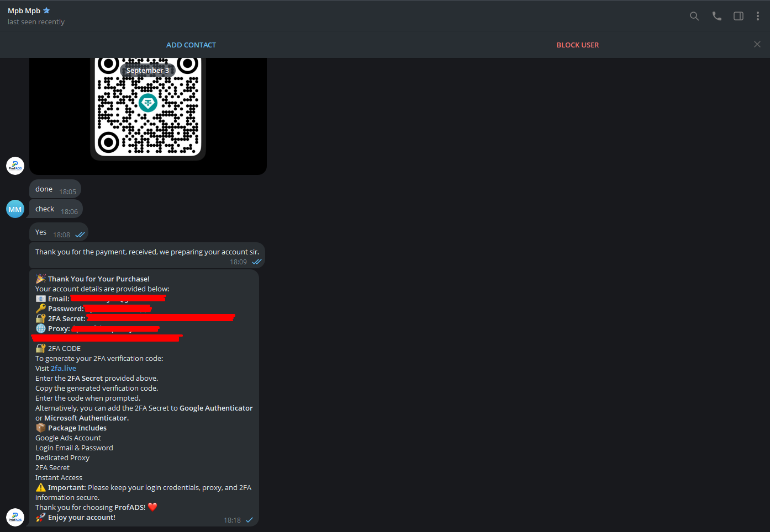
Task: Open the three-dot chat options menu
Action: pyautogui.click(x=758, y=16)
